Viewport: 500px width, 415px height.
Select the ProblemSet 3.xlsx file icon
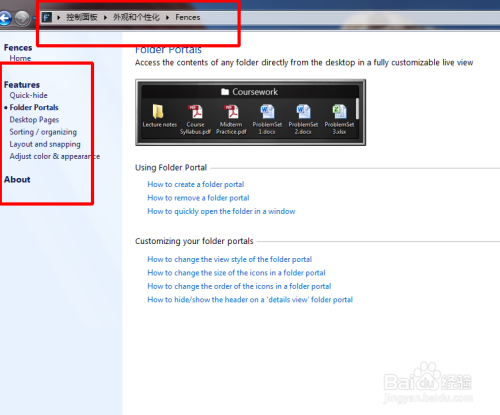point(339,112)
